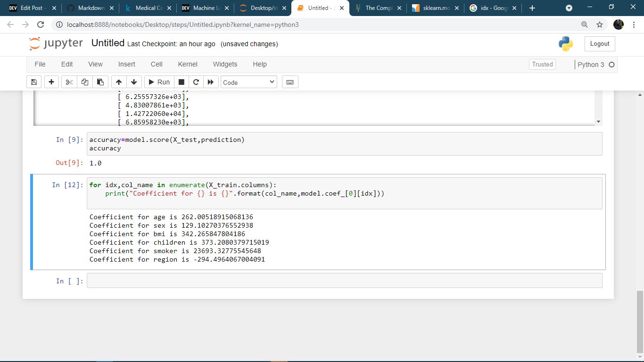Click the page vertical scrollbar thumb
This screenshot has width=644, height=362.
click(x=640, y=321)
